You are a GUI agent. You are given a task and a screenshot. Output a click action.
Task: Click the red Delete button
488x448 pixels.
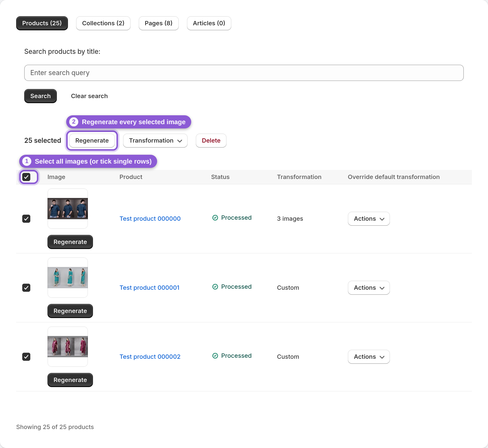tap(211, 141)
